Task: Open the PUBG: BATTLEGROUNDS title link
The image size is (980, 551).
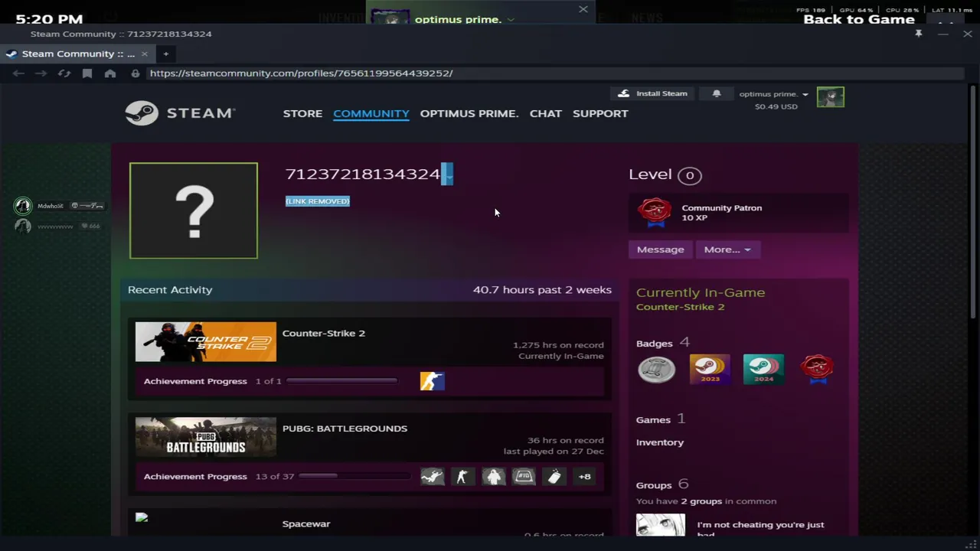Action: tap(345, 429)
